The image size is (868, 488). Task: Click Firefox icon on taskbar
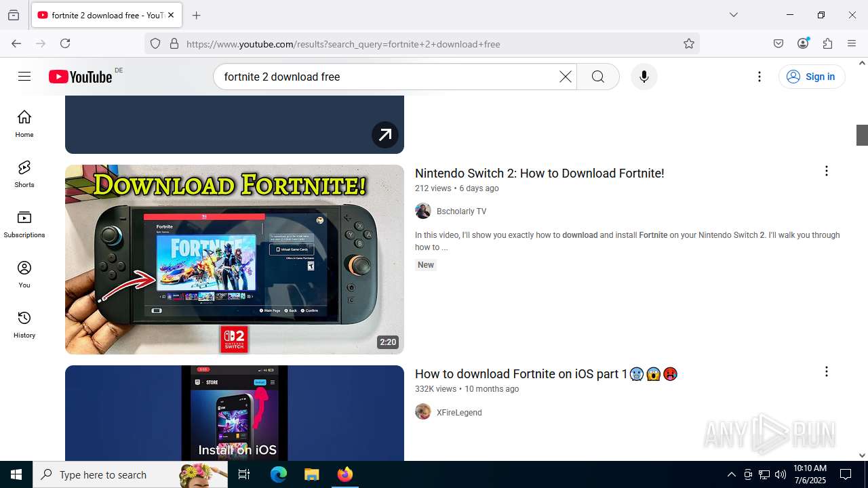pos(345,474)
